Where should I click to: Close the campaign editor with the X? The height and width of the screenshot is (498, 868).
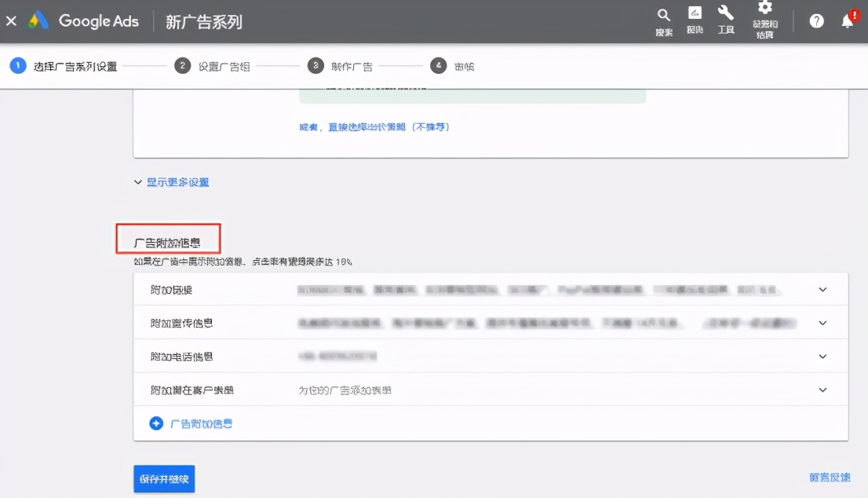coord(11,20)
